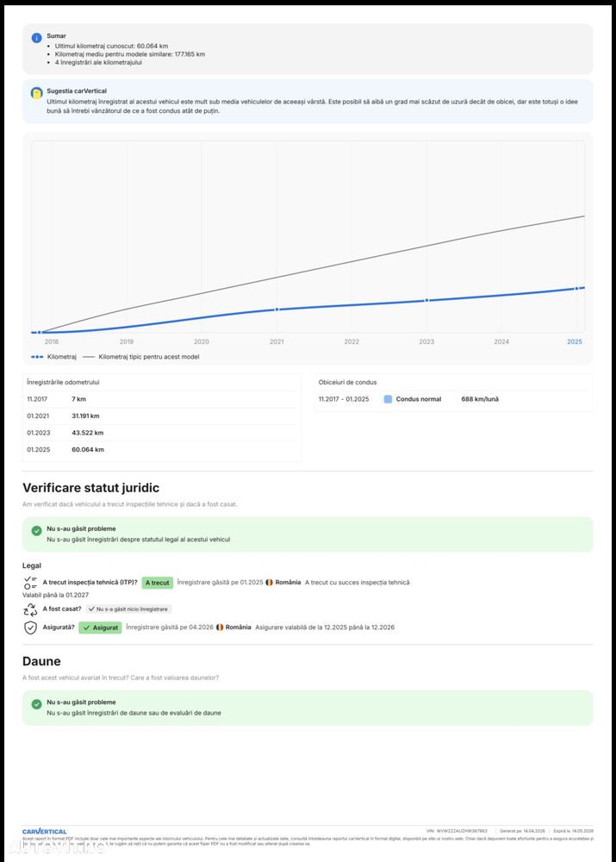This screenshot has height=862, width=616.
Task: Select 'Kilometraj' blue legend entry
Action: pyautogui.click(x=54, y=356)
